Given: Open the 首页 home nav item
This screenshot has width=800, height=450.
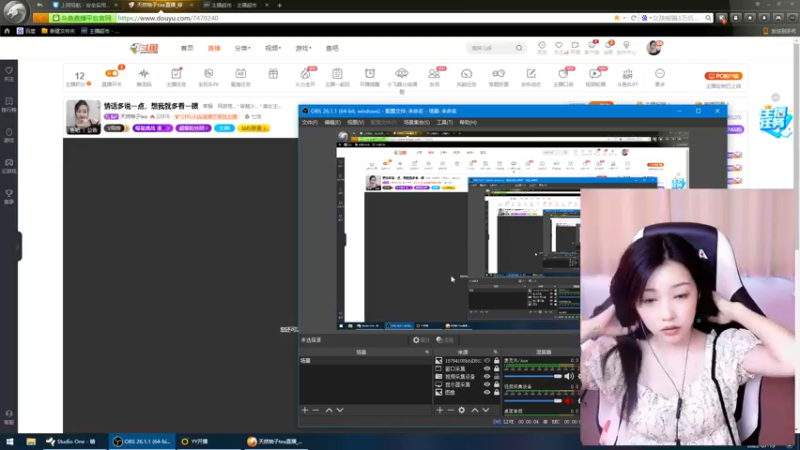Looking at the screenshot, I should coord(187,48).
